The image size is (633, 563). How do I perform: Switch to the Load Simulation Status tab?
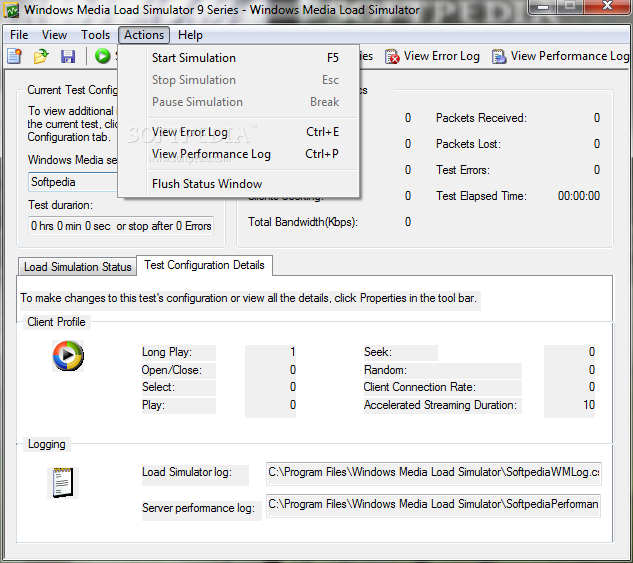point(78,267)
